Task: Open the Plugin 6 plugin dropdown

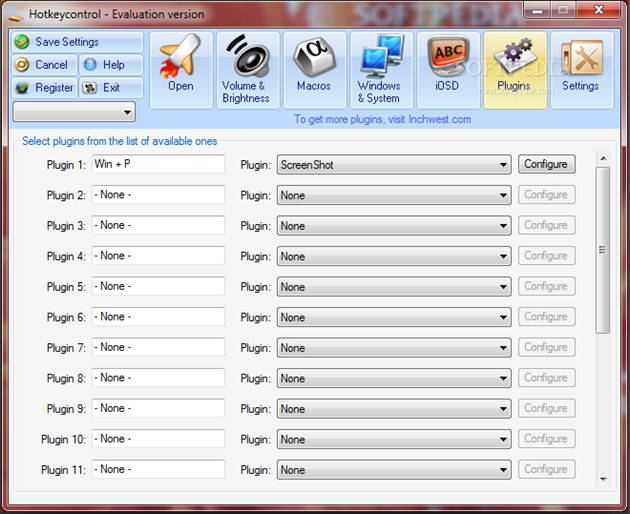Action: [x=394, y=317]
